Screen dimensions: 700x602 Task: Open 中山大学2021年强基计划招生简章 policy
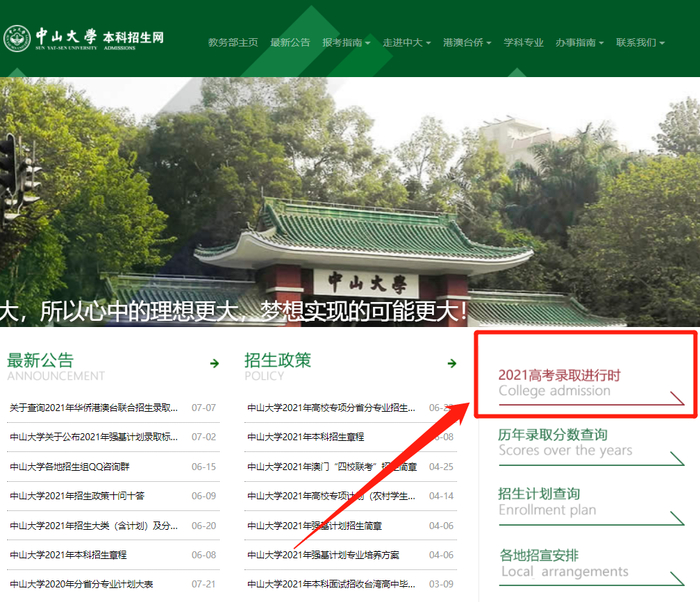click(x=315, y=526)
